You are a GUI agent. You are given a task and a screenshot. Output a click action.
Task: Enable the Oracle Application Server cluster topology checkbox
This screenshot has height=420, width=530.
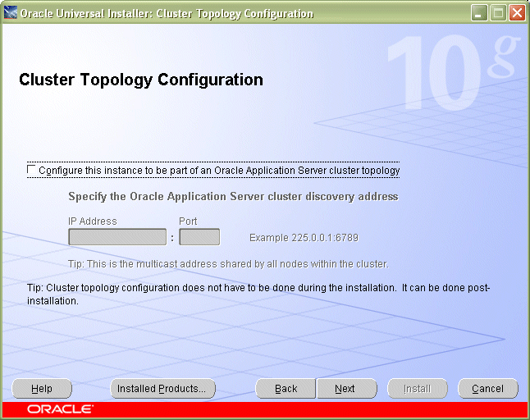[x=31, y=170]
